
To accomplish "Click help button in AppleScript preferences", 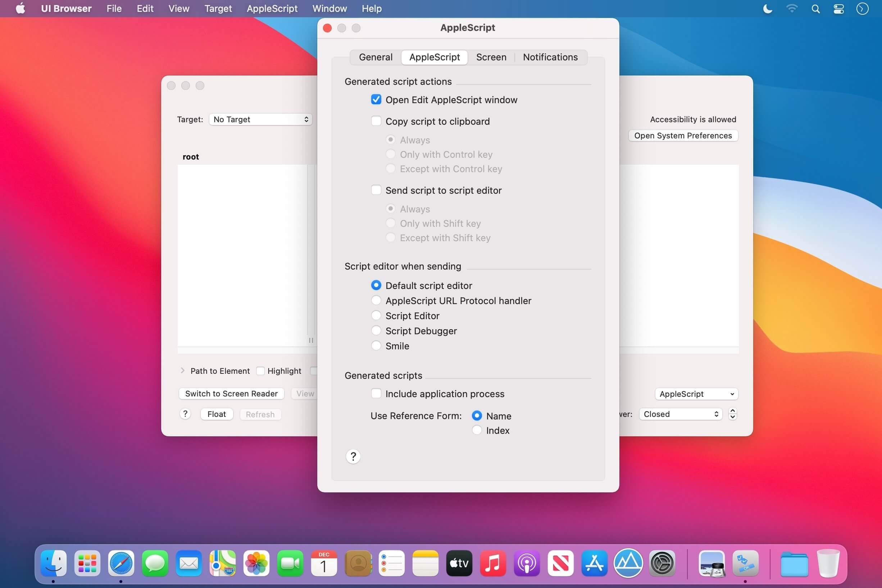I will click(353, 456).
